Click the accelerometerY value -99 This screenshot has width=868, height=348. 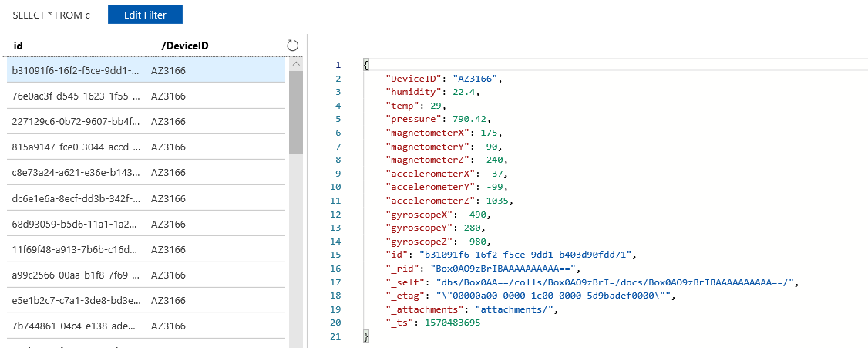(496, 187)
